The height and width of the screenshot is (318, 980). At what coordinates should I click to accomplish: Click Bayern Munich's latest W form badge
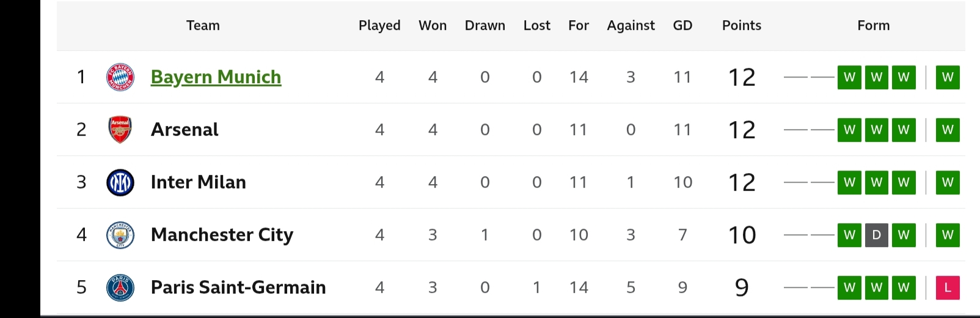(x=948, y=77)
